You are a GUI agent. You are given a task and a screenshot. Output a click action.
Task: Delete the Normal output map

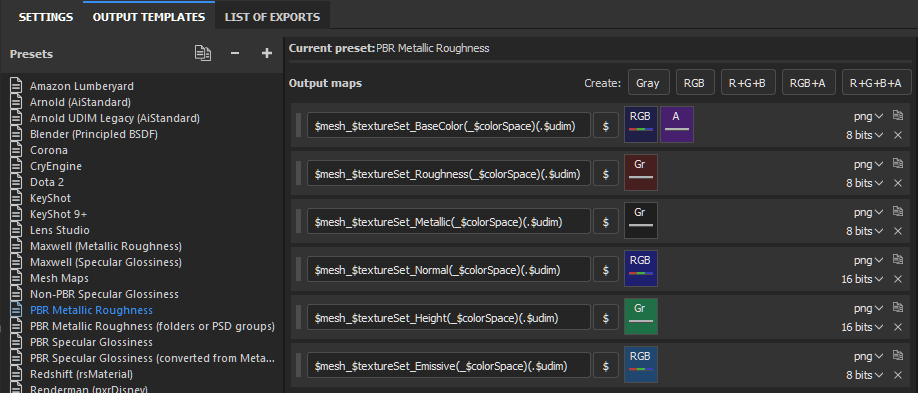898,279
